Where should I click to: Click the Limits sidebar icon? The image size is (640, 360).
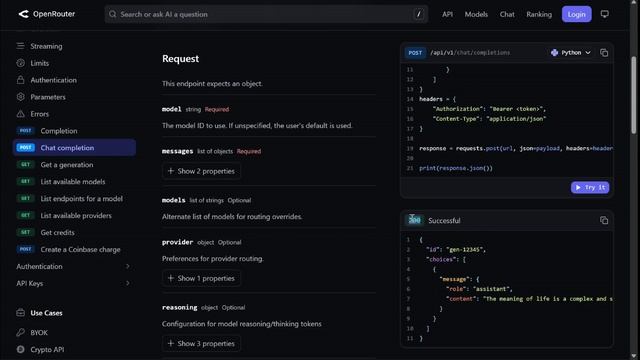[x=20, y=63]
